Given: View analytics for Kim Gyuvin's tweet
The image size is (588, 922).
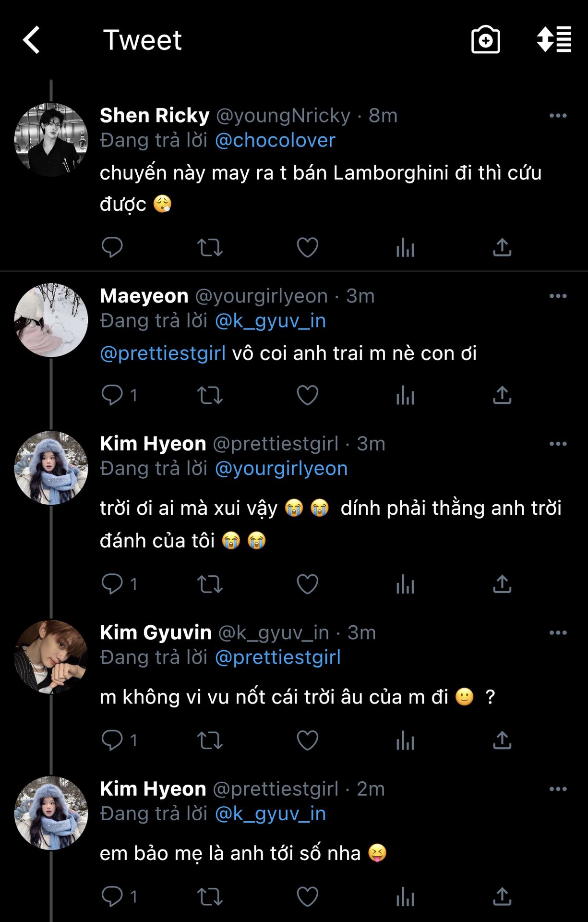Looking at the screenshot, I should (405, 740).
